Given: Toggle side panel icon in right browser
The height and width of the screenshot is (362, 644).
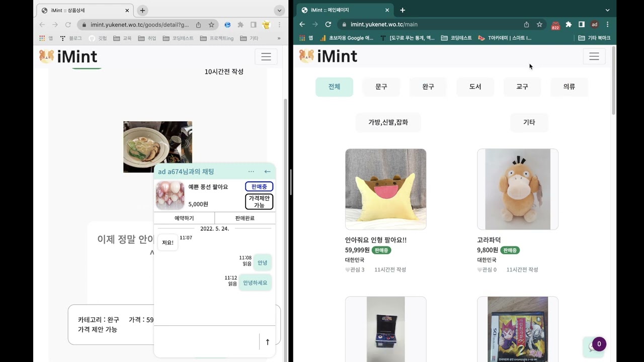Looking at the screenshot, I should pos(582,24).
